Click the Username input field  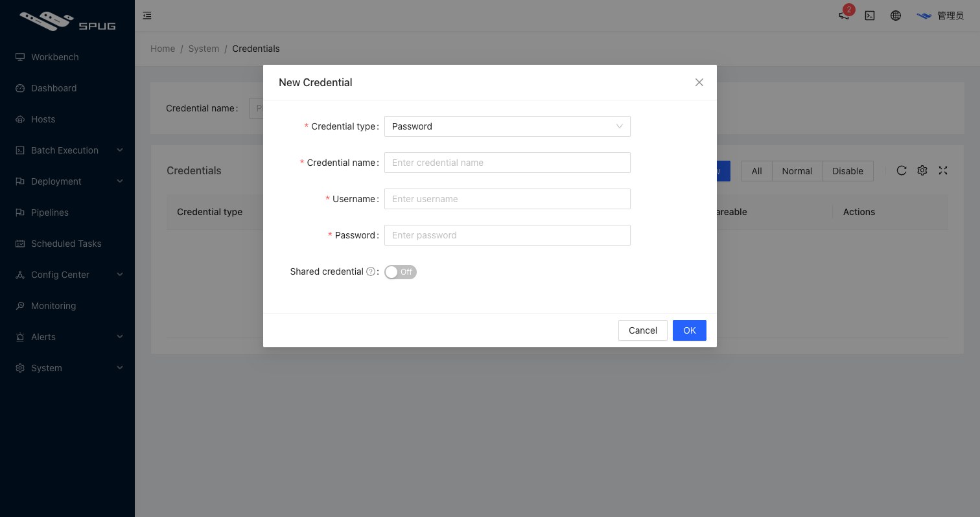(x=507, y=199)
